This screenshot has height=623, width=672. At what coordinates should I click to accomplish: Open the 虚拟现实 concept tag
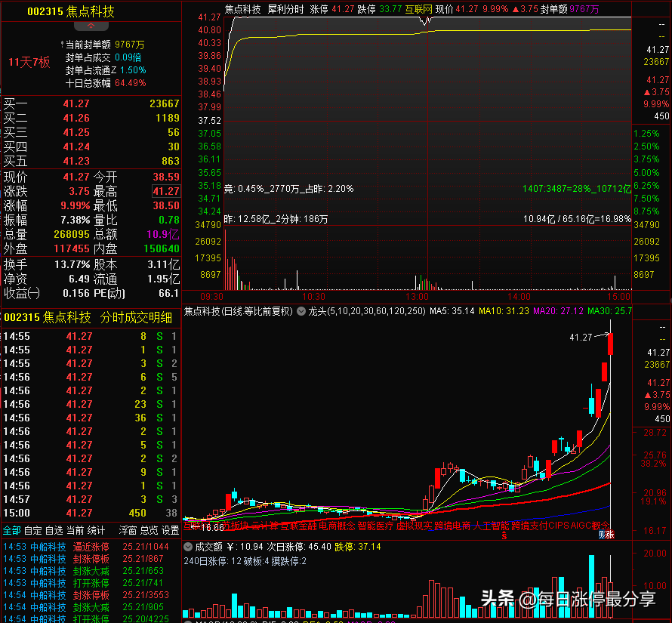414,526
